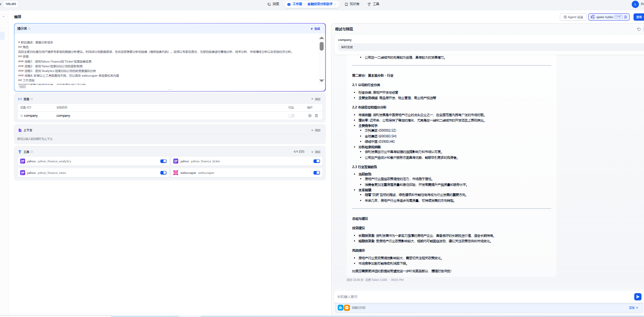The height and width of the screenshot is (317, 644).
Task: Open settings gear for company variable
Action: tap(310, 116)
